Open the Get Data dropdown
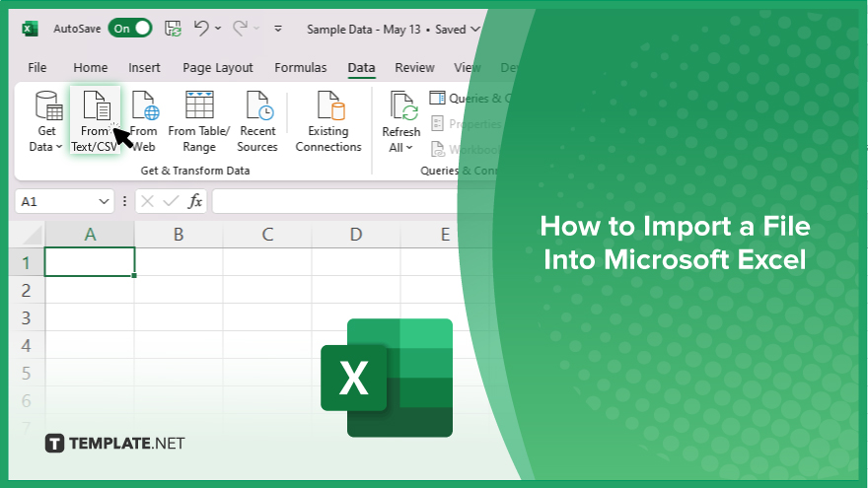 [x=46, y=122]
